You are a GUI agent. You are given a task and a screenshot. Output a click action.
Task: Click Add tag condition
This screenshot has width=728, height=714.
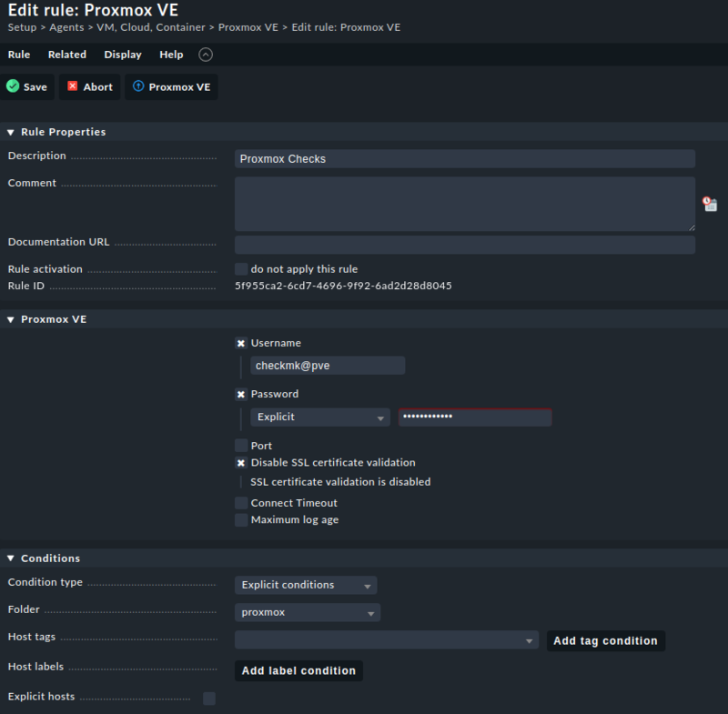605,640
